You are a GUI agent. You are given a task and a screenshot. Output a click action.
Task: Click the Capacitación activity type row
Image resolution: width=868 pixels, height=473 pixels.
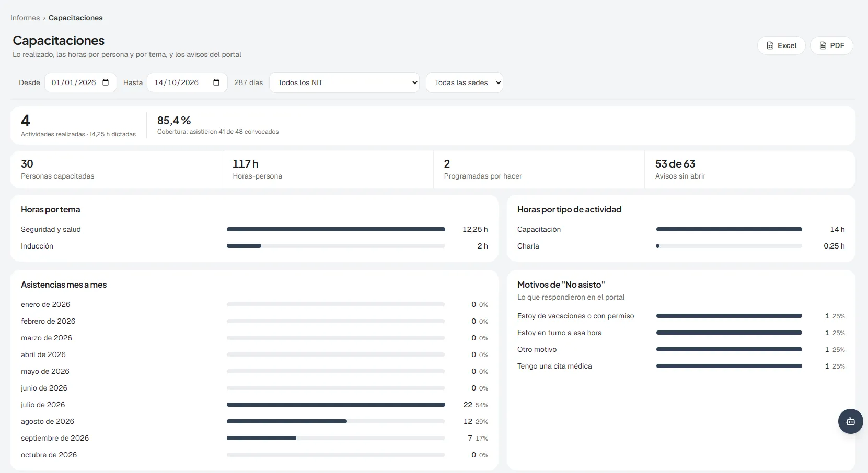click(681, 229)
